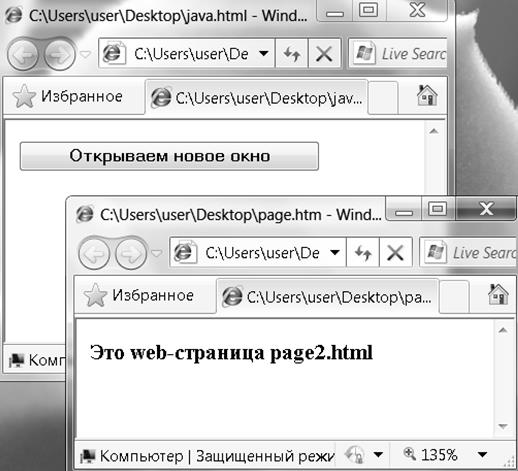Maximize the java.html window
The image size is (518, 471).
pos(369,11)
